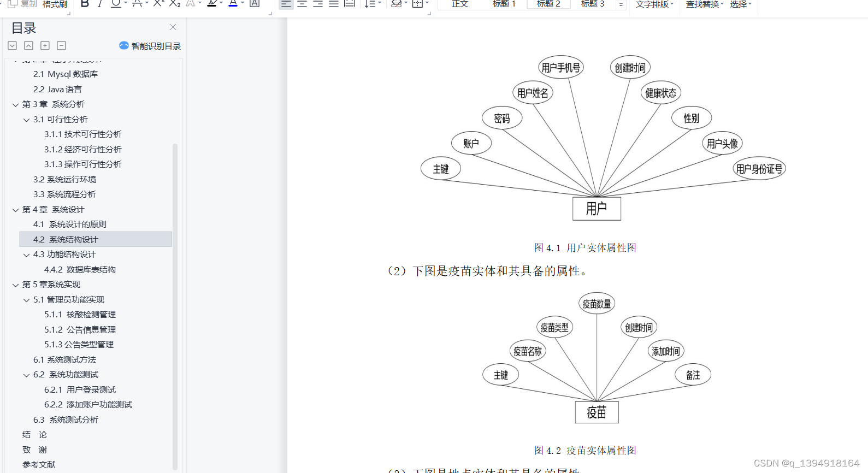This screenshot has height=473, width=868.
Task: Click the 智能识别目录 blue robot icon
Action: (124, 46)
